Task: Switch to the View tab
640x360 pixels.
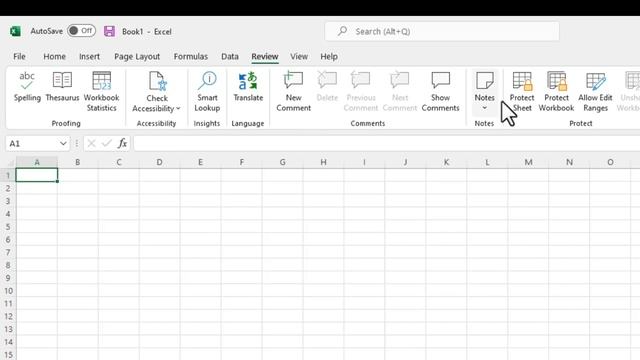Action: click(x=299, y=56)
